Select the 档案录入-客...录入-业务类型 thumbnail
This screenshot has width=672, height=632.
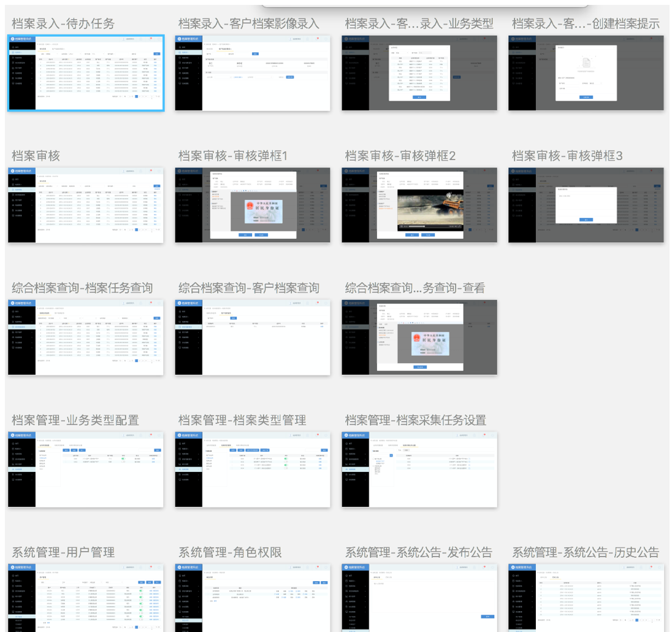pyautogui.click(x=419, y=73)
